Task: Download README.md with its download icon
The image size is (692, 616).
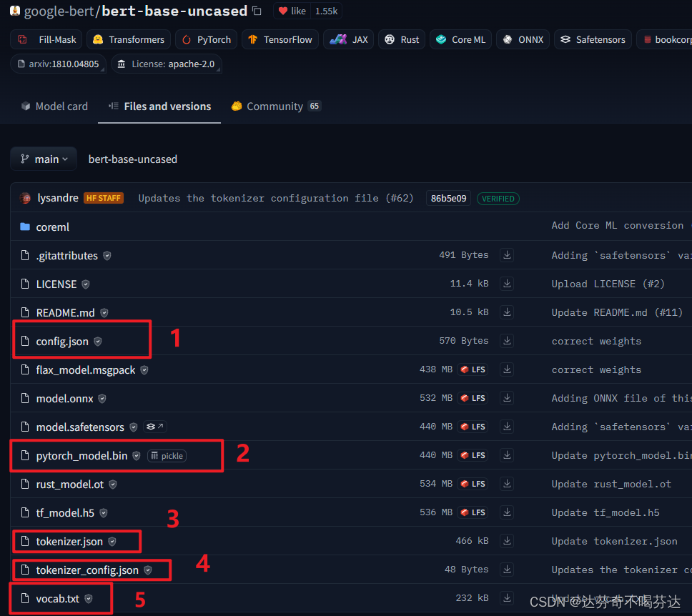Action: click(507, 312)
